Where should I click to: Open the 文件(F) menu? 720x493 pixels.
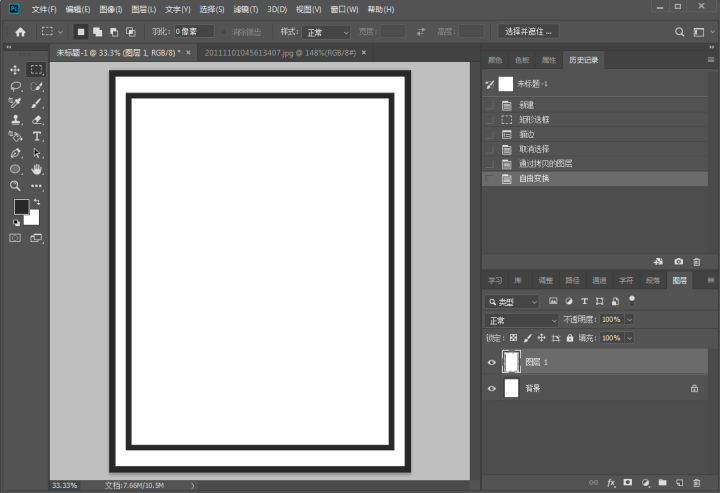click(44, 9)
